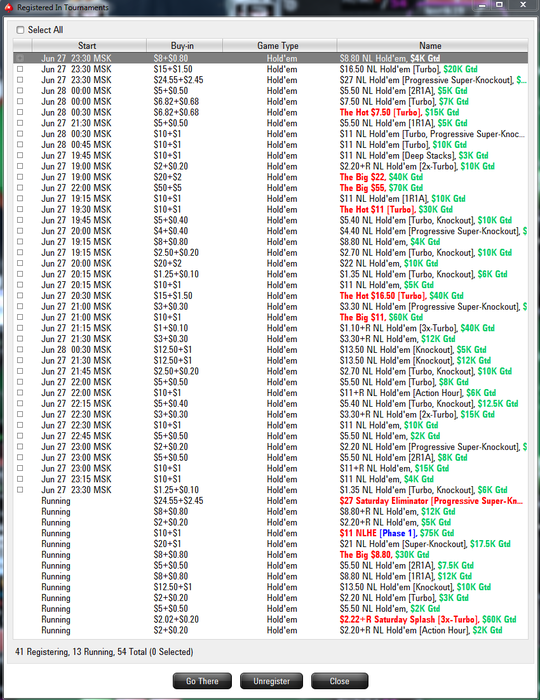Check the box for The Hot $16.50 Turbo

20,296
